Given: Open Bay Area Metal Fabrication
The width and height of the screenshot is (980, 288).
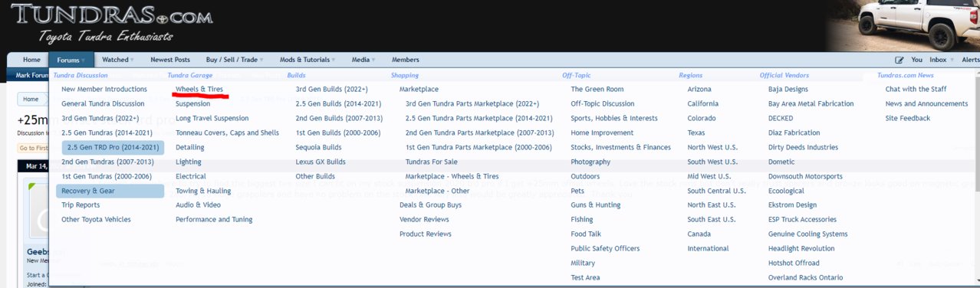Looking at the screenshot, I should 811,103.
